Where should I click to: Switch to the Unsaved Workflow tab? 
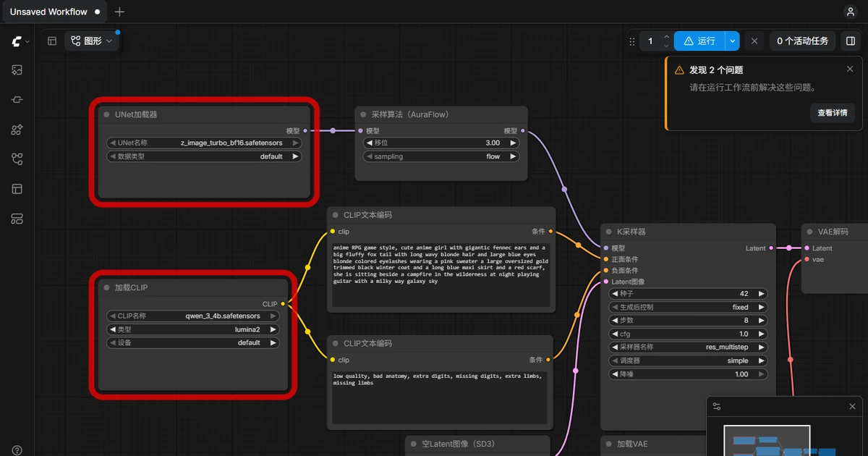(54, 12)
